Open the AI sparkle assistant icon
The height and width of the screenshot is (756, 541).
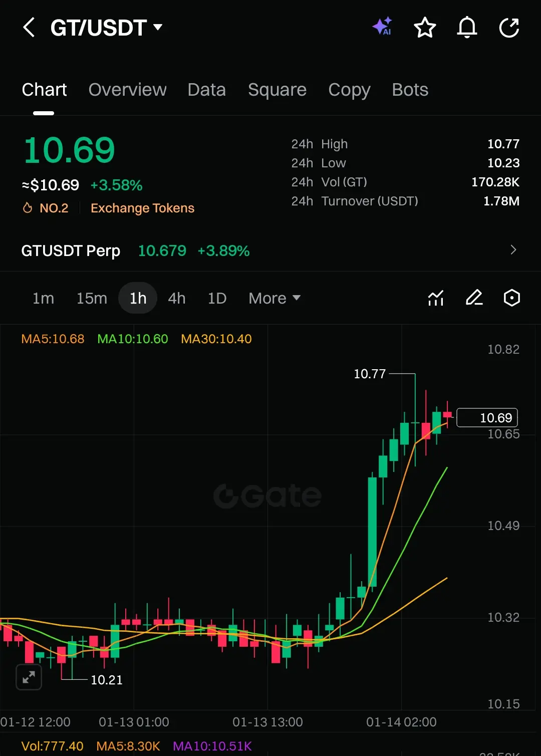(382, 27)
